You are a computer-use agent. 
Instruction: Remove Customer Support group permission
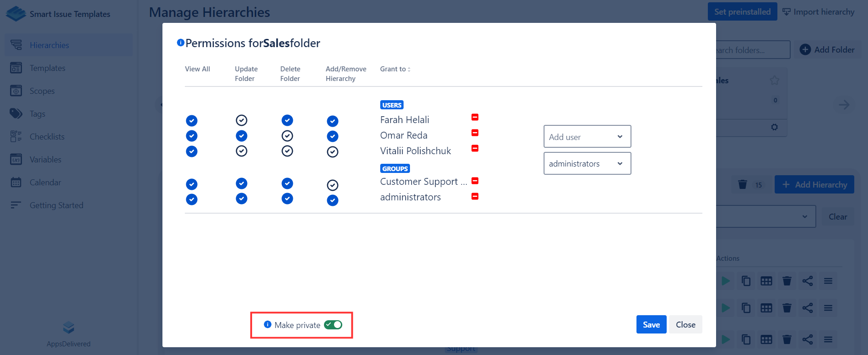(x=475, y=181)
